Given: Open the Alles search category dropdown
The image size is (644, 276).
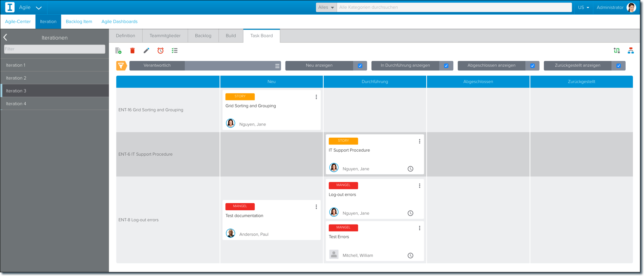Looking at the screenshot, I should pyautogui.click(x=326, y=7).
